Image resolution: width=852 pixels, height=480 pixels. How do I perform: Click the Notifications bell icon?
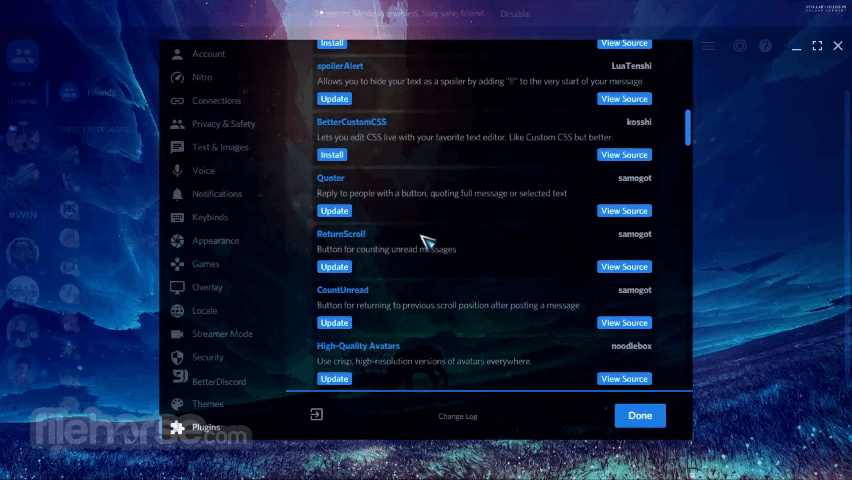(x=177, y=194)
